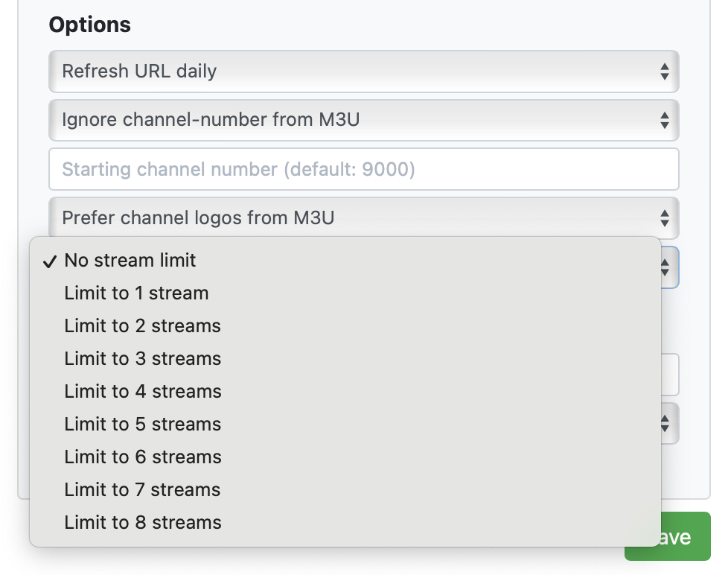Select "Limit to 3 streams"
Image resolution: width=728 pixels, height=575 pixels.
[142, 359]
